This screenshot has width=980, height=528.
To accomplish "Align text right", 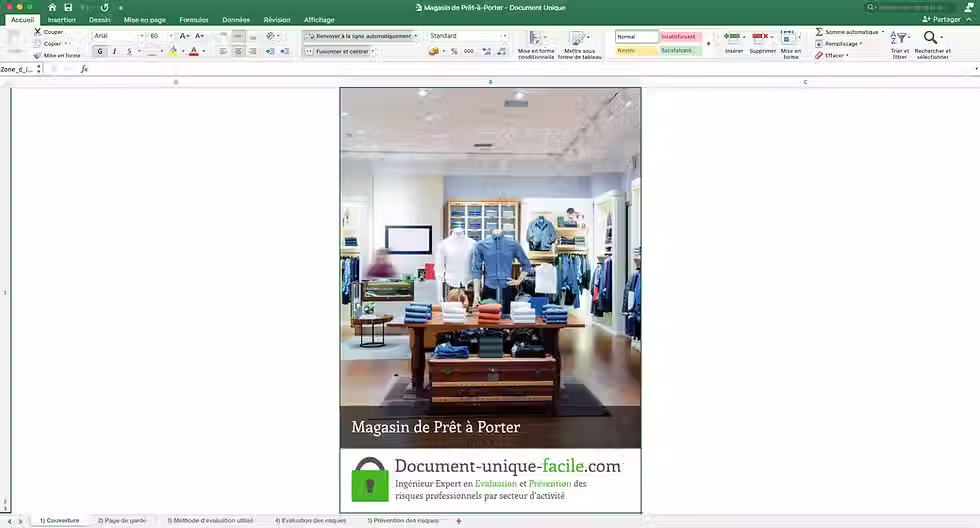I will pos(252,51).
